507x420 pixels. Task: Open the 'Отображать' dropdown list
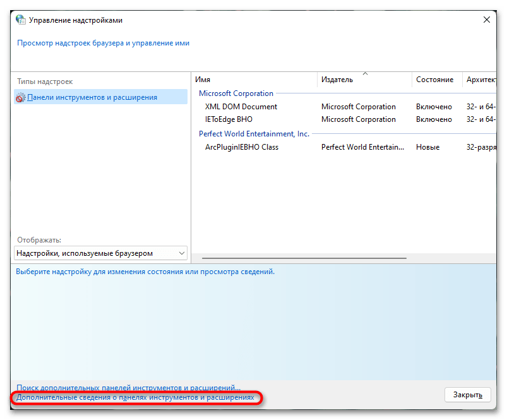100,253
